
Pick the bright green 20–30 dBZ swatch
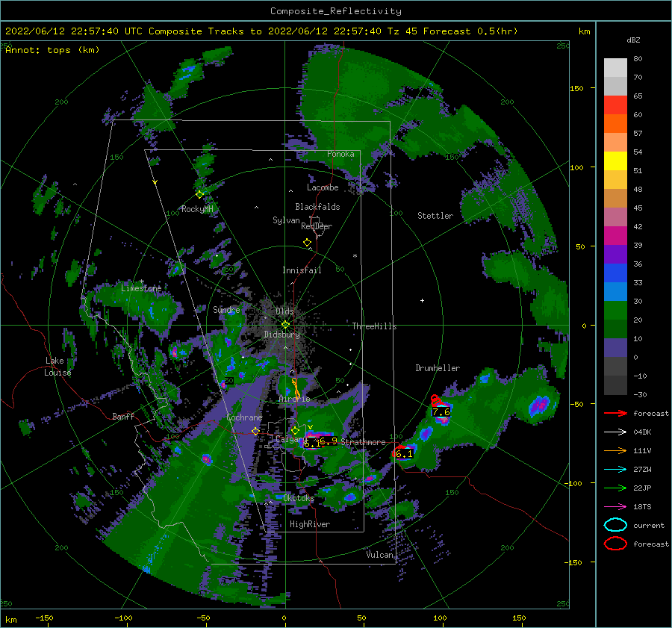tap(615, 311)
